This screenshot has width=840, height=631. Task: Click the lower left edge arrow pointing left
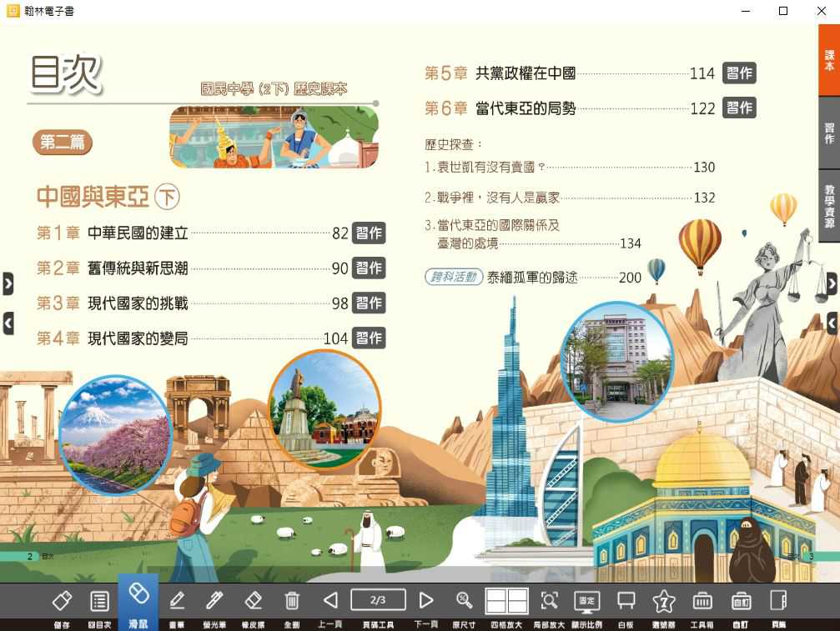pos(8,323)
